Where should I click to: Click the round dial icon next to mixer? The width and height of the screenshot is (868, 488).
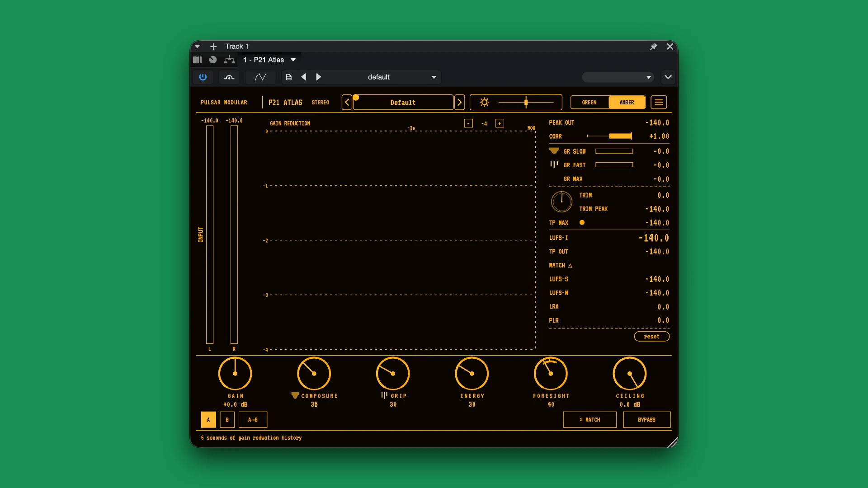pos(213,60)
